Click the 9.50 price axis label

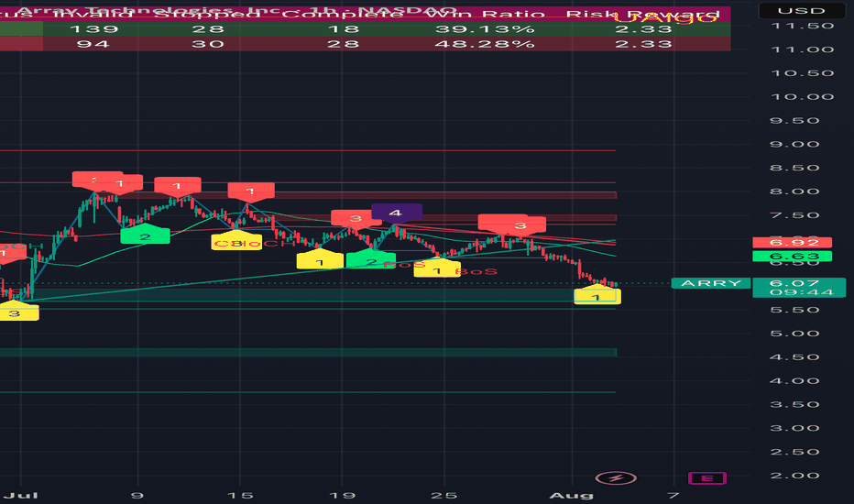794,120
